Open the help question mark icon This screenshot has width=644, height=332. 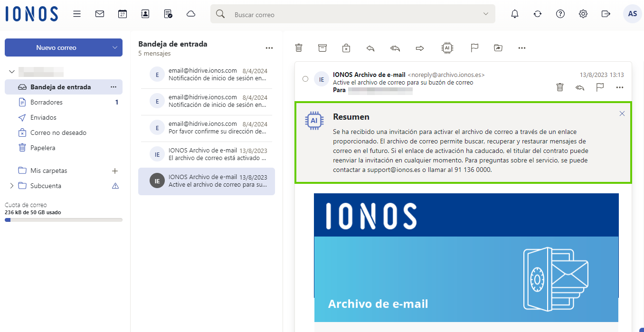click(560, 14)
